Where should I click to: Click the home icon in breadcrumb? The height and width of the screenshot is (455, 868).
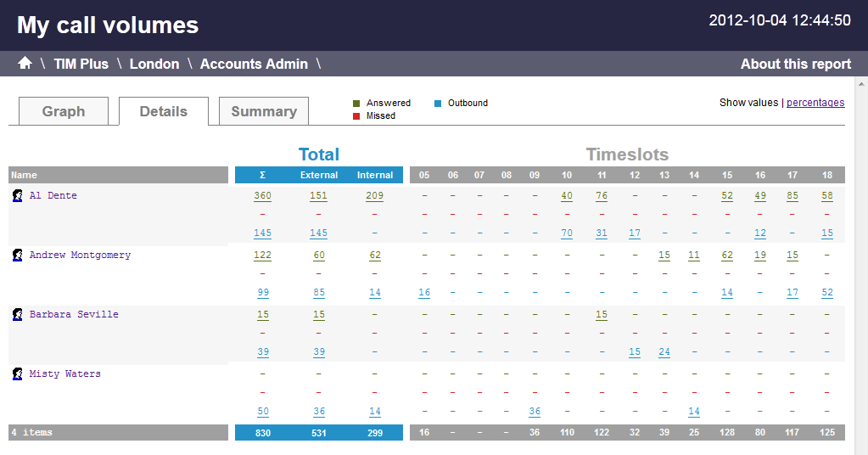coord(25,64)
